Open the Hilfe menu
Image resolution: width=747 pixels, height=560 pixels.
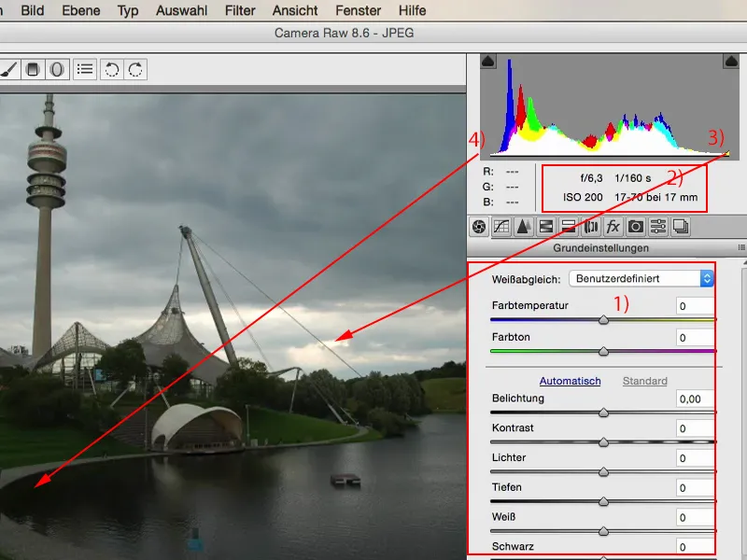pyautogui.click(x=412, y=10)
